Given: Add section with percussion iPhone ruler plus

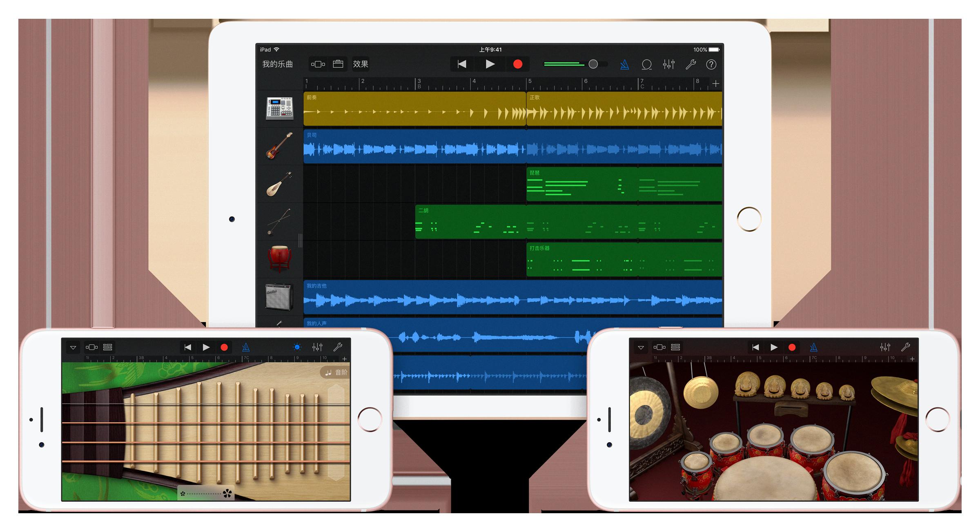Looking at the screenshot, I should click(912, 359).
